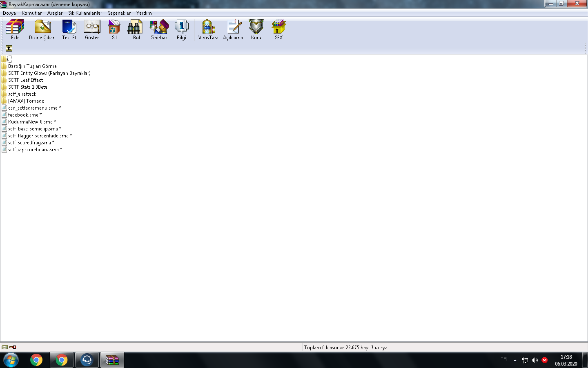The height and width of the screenshot is (368, 588).
Task: Click the Göster view icon
Action: coord(92,27)
